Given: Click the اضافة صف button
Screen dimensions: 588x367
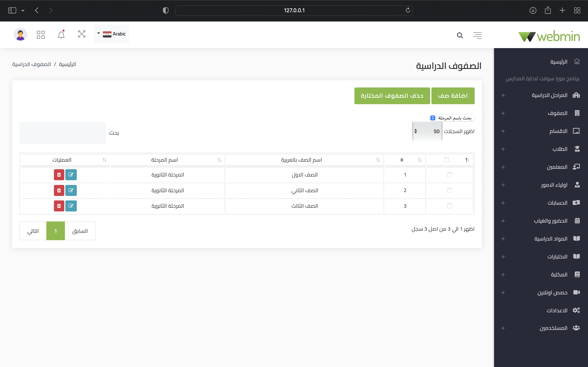Looking at the screenshot, I should (453, 96).
